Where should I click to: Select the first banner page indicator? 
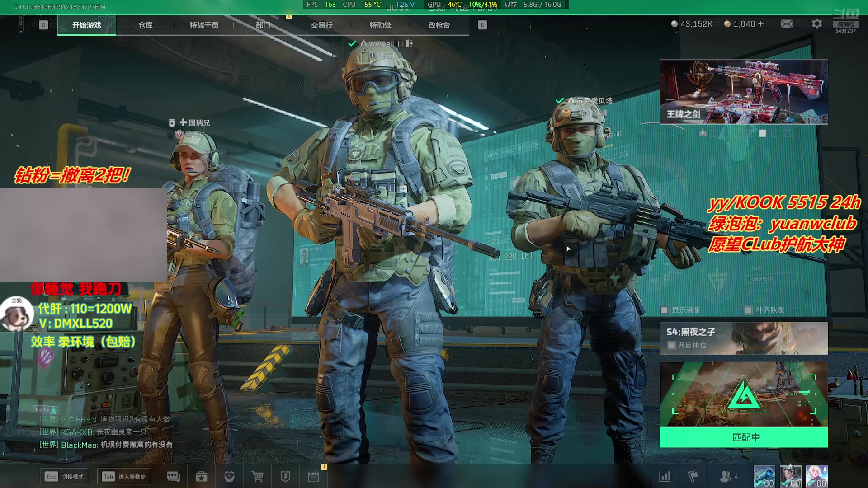tap(703, 133)
